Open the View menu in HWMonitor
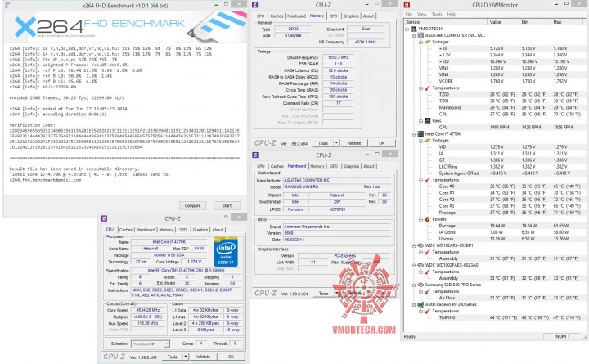Viewport: 589px width, 364px height. [422, 14]
